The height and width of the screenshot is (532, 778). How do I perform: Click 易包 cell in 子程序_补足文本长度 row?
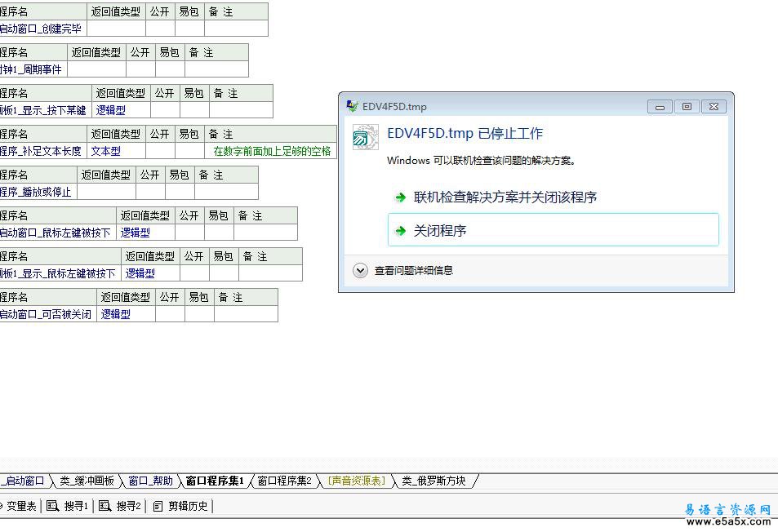tap(189, 151)
